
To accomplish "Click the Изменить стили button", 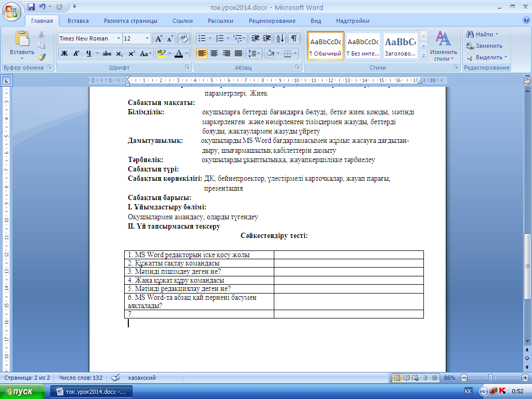I will pos(444,46).
